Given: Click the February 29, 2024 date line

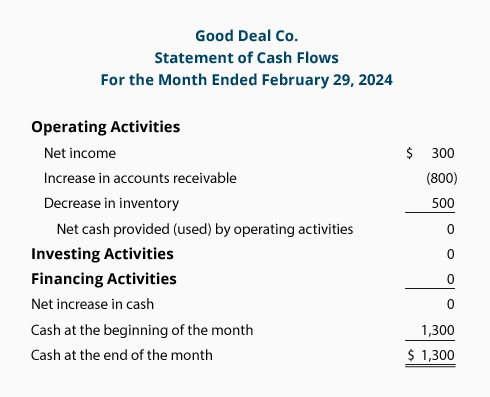Looking at the screenshot, I should pyautogui.click(x=246, y=80).
